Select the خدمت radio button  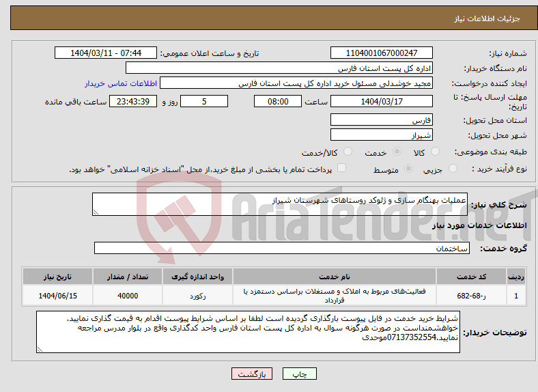397,152
